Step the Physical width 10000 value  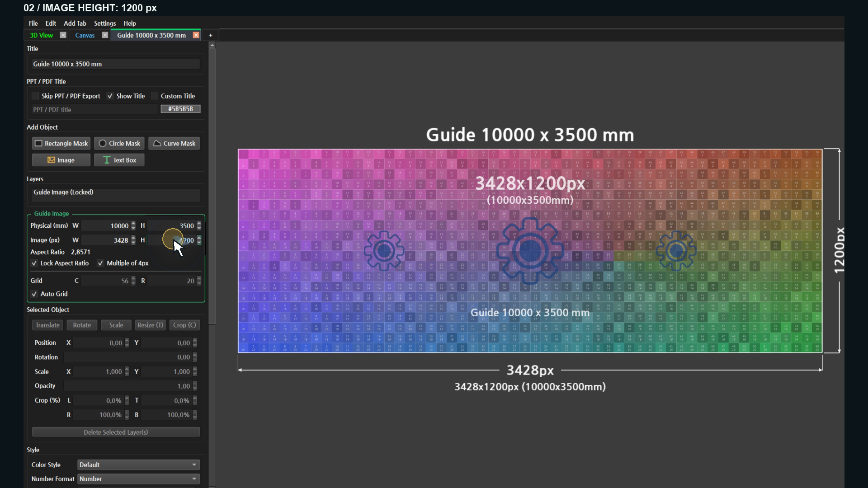(x=133, y=225)
